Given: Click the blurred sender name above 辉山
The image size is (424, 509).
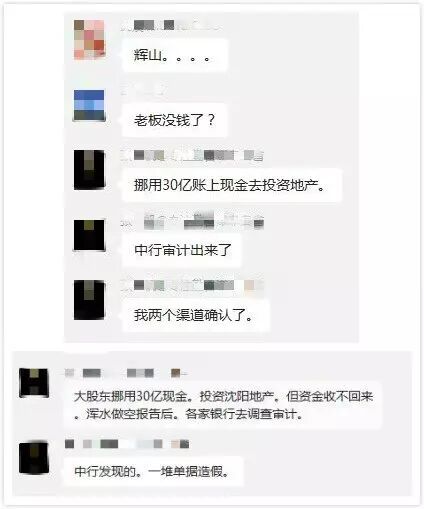Looking at the screenshot, I should [170, 25].
